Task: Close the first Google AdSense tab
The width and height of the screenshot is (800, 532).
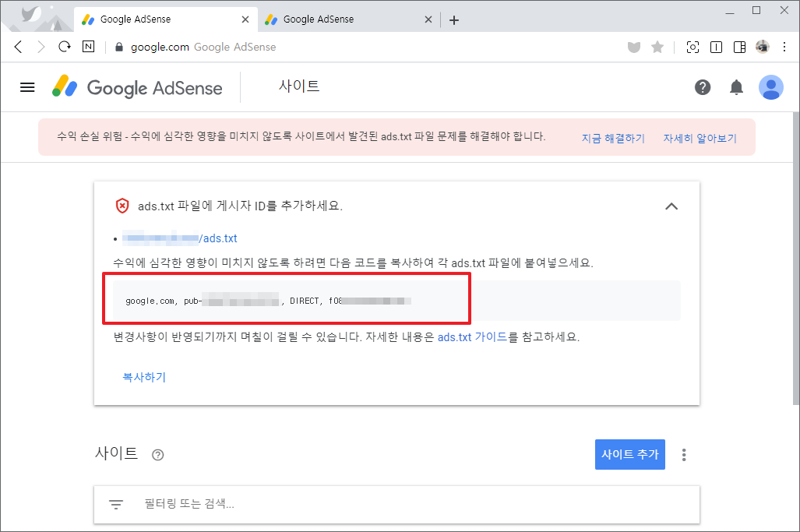Action: tap(245, 19)
